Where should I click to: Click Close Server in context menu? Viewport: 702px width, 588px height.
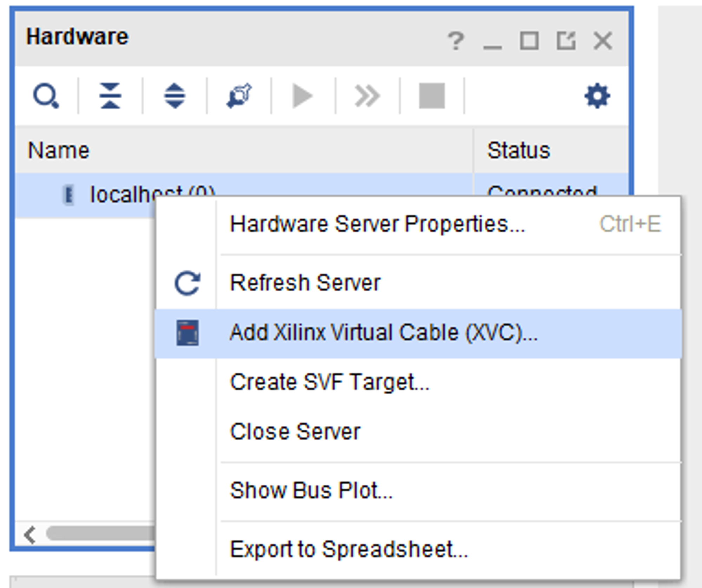point(295,432)
